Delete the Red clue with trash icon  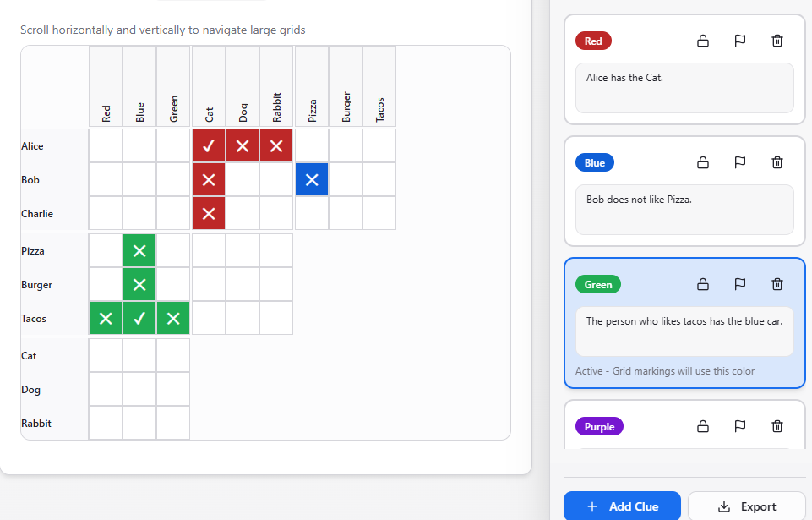pyautogui.click(x=777, y=41)
